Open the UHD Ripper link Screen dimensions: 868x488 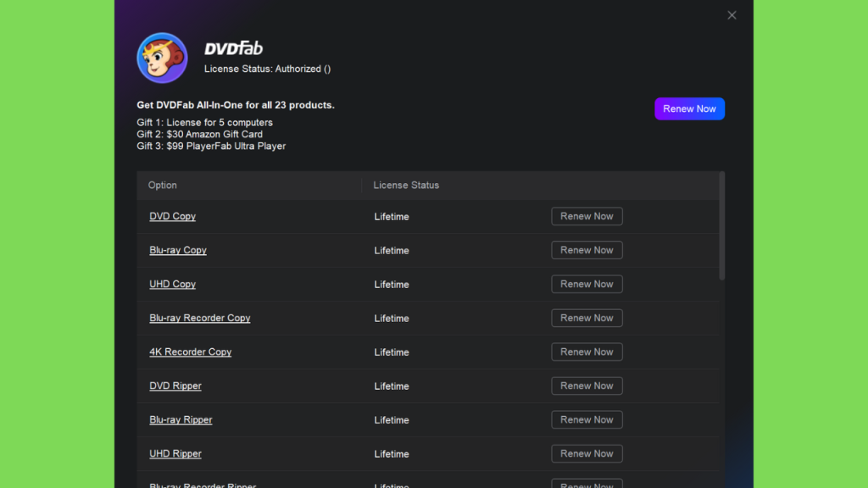pyautogui.click(x=175, y=454)
